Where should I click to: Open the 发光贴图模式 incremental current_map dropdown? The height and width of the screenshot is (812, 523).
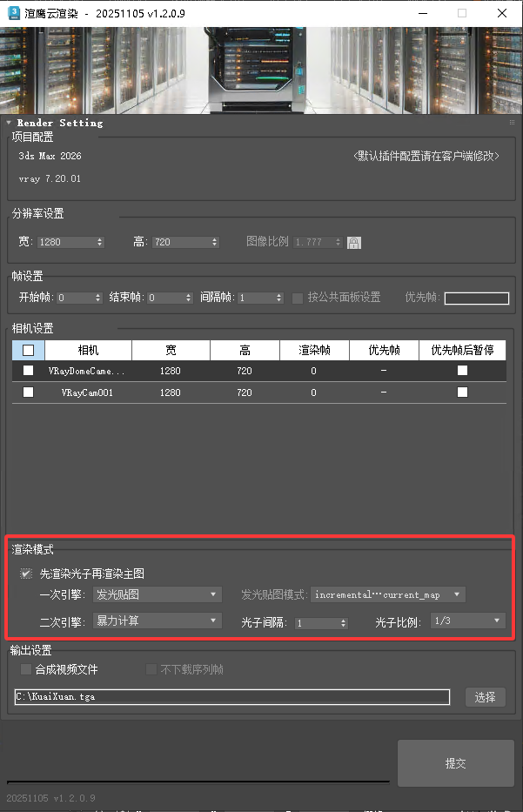pos(388,594)
